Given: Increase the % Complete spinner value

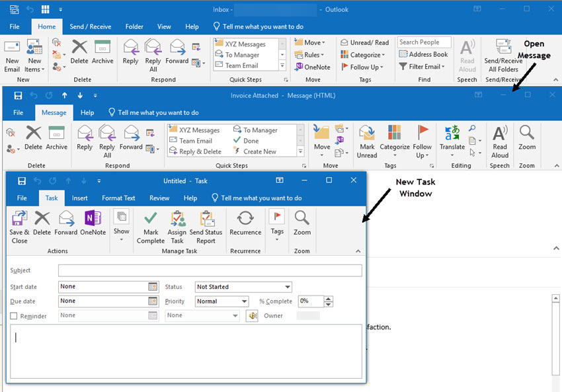Looking at the screenshot, I should tap(329, 298).
